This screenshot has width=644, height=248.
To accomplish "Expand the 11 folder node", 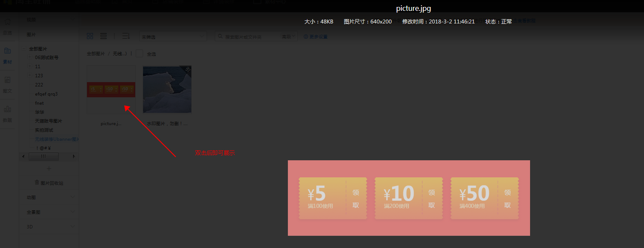I will (30, 66).
